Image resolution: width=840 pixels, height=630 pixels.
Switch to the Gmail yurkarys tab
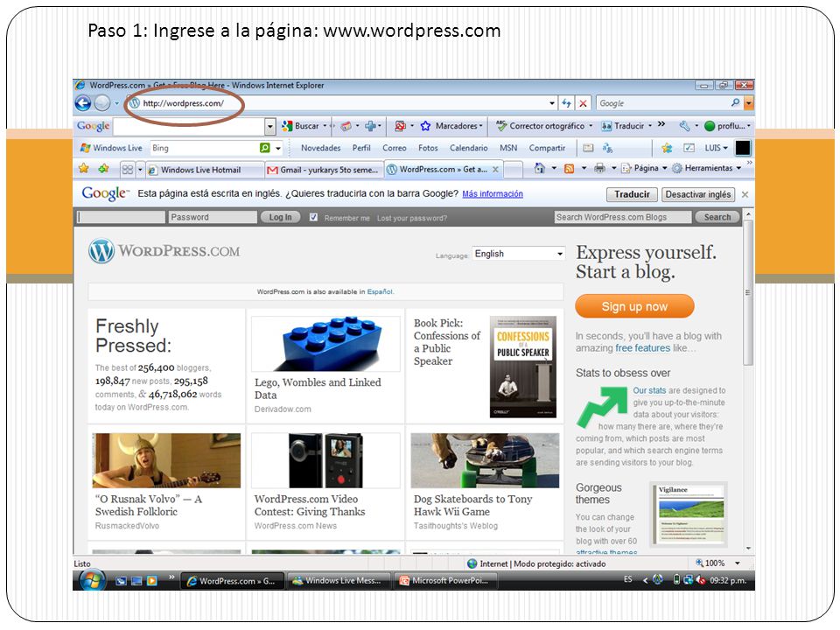pos(324,170)
